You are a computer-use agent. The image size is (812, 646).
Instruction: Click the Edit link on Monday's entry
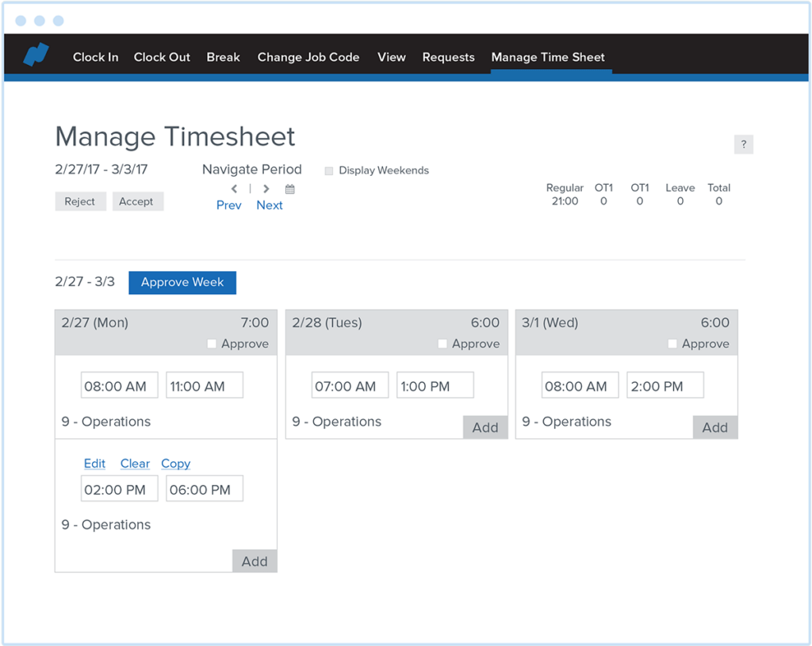click(95, 463)
